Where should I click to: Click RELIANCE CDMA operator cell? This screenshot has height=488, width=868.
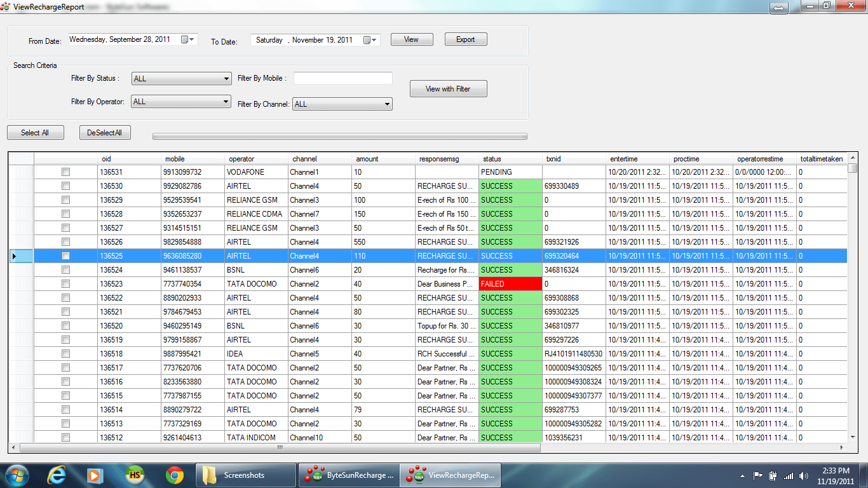(257, 213)
